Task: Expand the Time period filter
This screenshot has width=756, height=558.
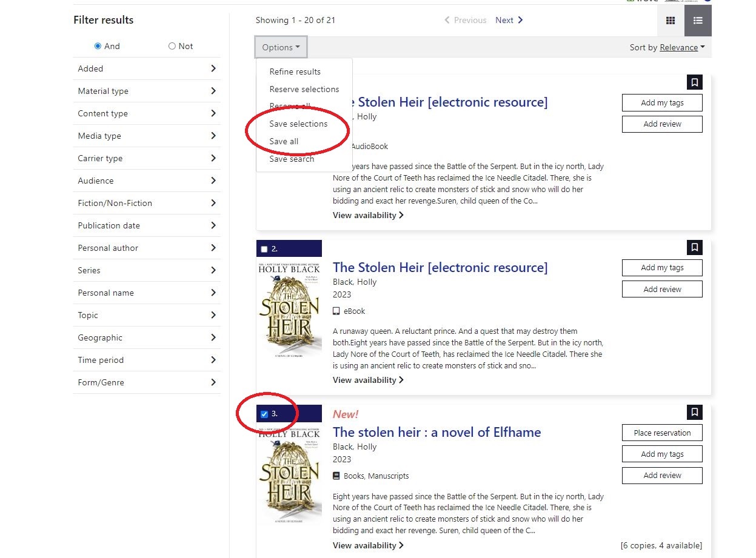Action: 147,360
